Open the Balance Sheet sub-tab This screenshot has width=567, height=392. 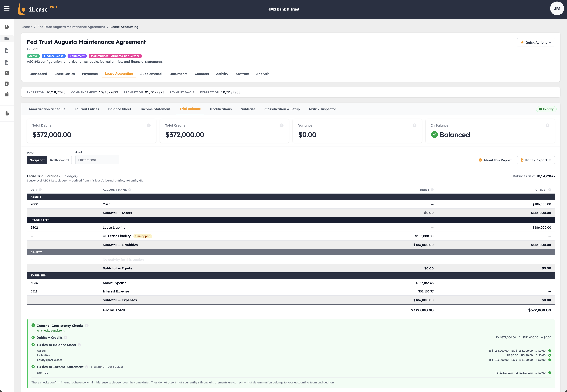120,109
